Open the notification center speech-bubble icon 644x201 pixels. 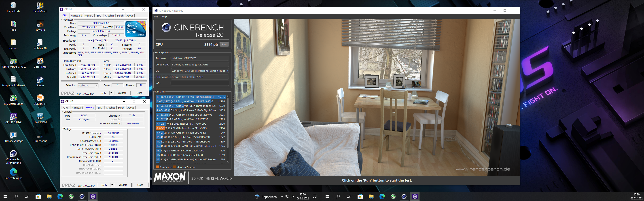(x=314, y=197)
